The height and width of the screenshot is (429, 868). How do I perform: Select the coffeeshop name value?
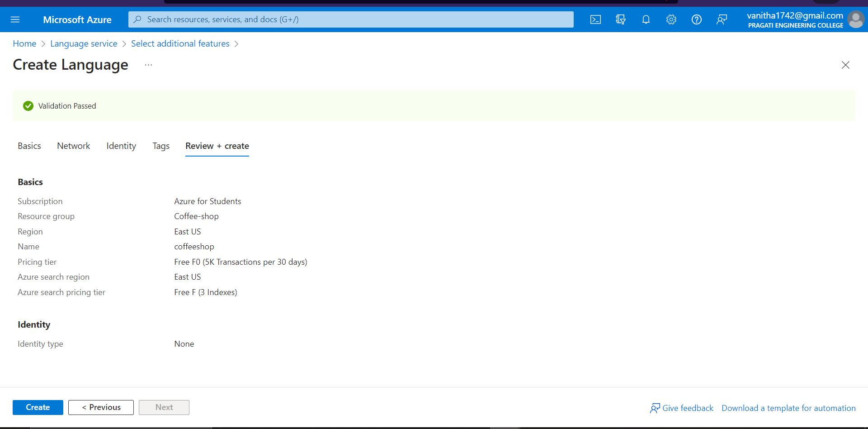[194, 247]
